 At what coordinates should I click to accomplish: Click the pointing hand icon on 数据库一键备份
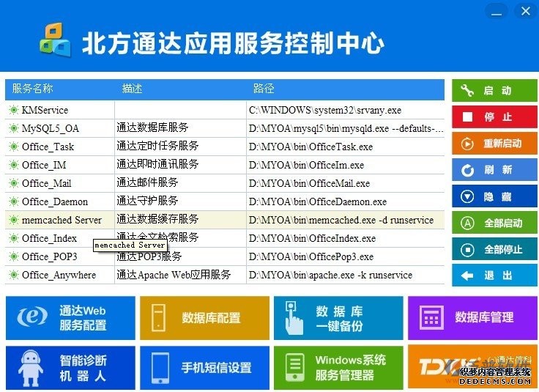[x=294, y=318]
